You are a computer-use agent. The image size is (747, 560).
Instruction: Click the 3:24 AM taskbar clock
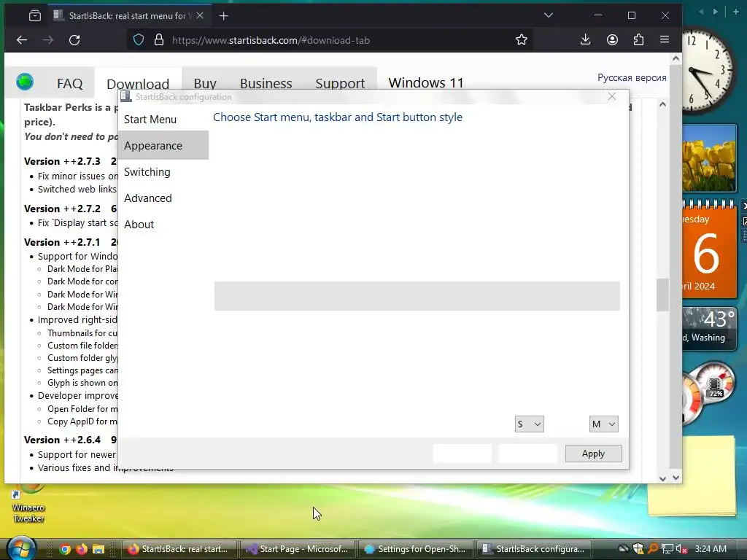point(711,548)
